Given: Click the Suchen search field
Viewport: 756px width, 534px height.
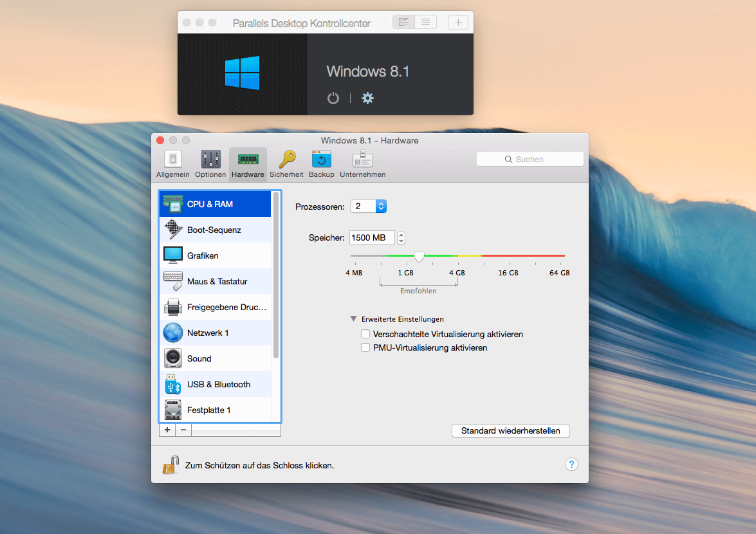Looking at the screenshot, I should (x=530, y=159).
